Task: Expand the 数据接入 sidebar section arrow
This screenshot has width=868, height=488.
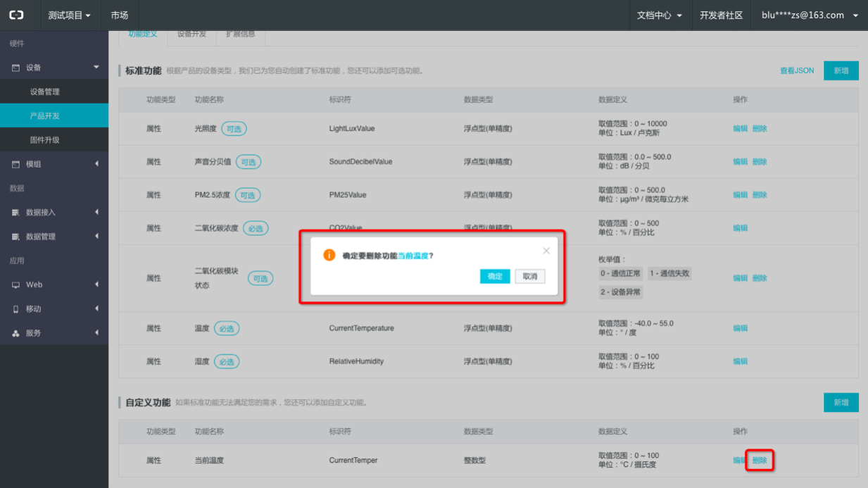Action: click(x=96, y=212)
